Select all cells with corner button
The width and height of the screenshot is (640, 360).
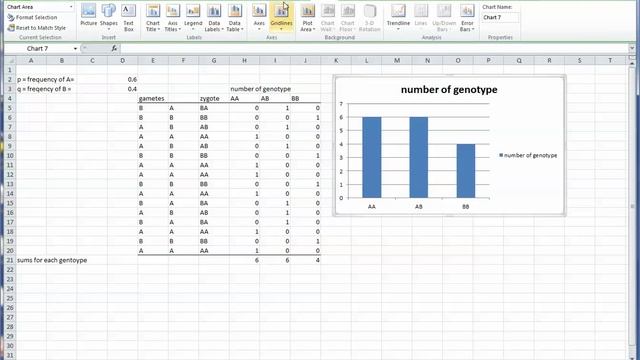[10, 60]
